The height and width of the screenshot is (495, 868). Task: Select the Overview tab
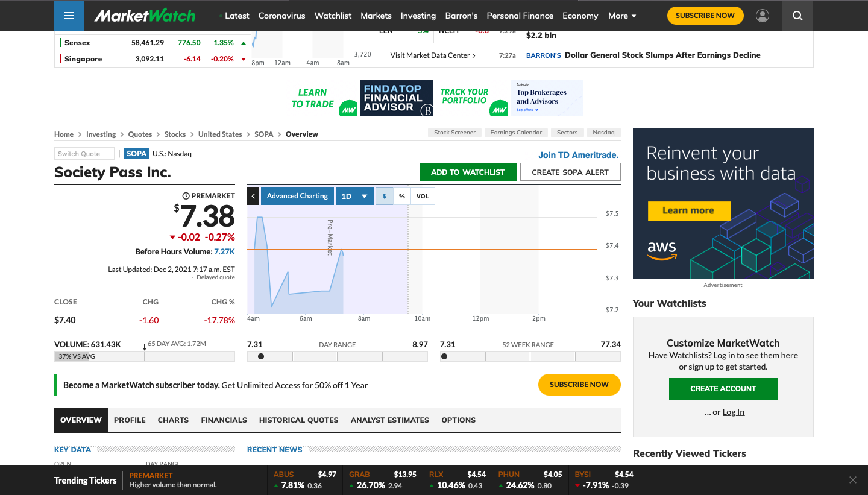81,420
